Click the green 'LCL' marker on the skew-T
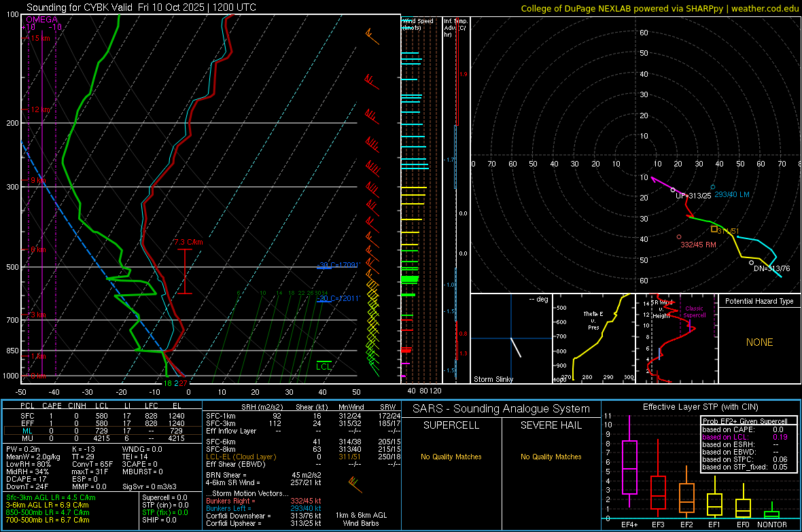 click(x=324, y=366)
